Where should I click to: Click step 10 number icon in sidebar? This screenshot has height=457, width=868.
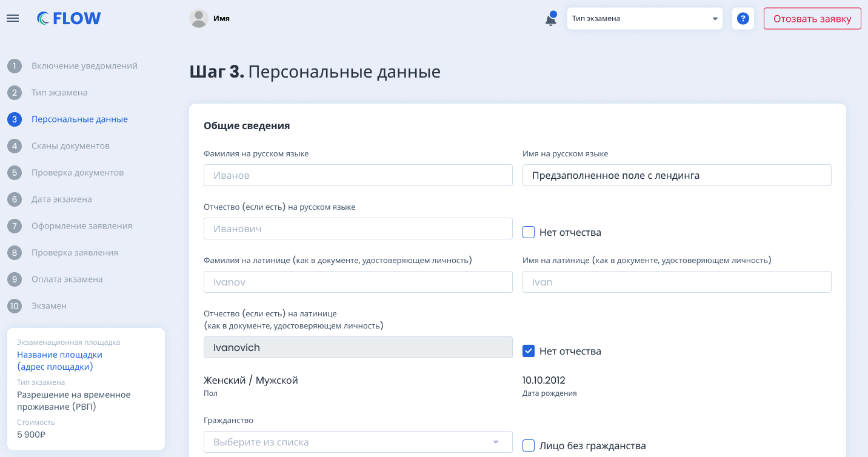tap(15, 306)
